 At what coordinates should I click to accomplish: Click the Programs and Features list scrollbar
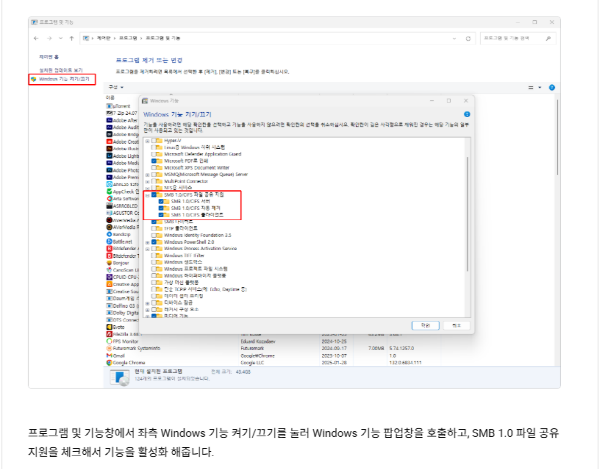[558, 138]
